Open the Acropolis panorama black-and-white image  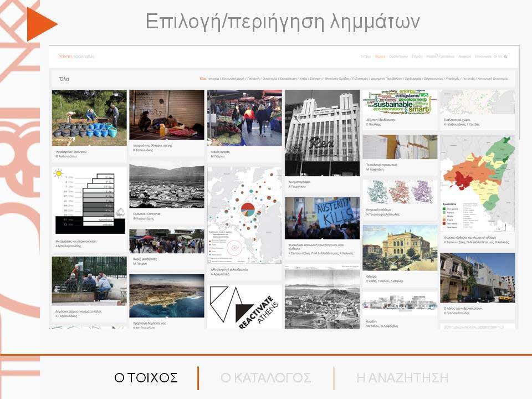click(x=323, y=297)
